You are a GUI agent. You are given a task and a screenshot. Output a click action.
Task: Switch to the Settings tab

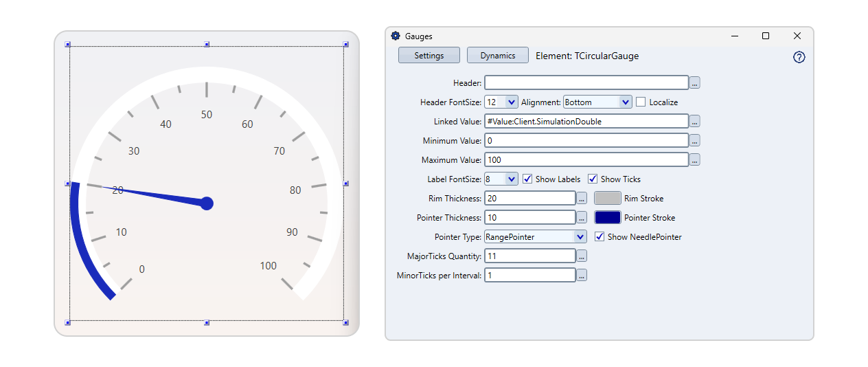click(x=429, y=56)
